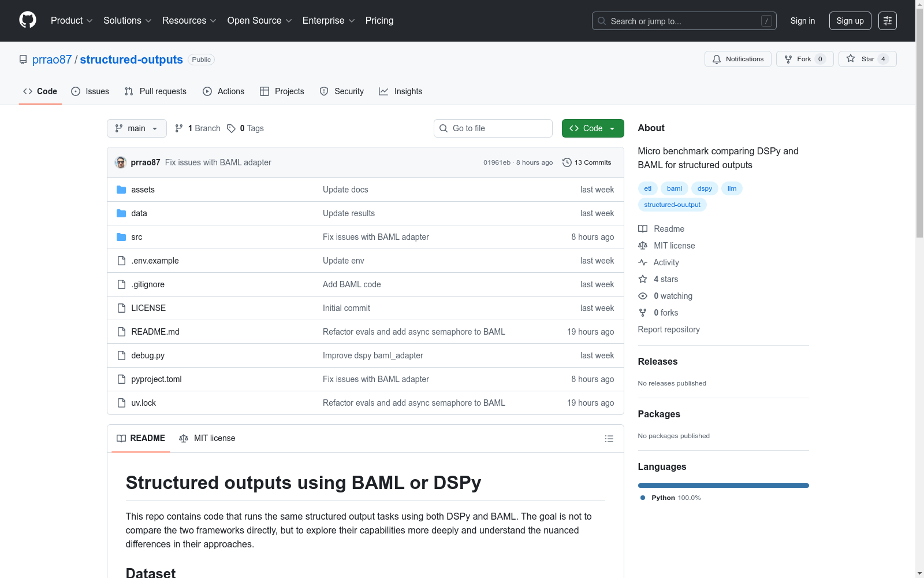Screen dimensions: 924x578
Task: Click the MIT license scales icon in About
Action: click(x=643, y=246)
